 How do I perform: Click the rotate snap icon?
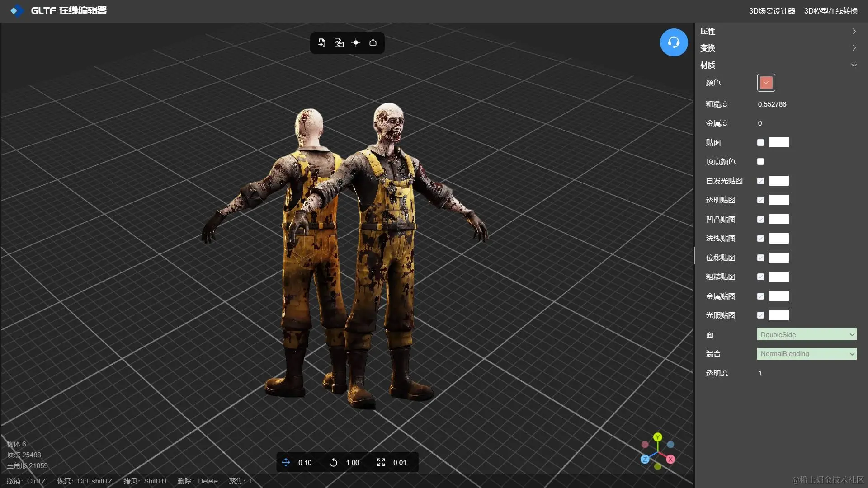point(333,462)
